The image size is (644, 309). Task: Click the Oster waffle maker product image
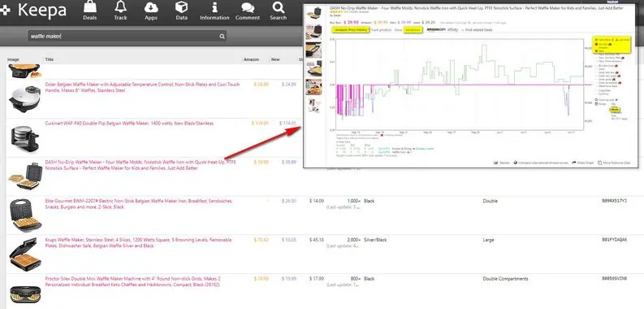tap(24, 98)
